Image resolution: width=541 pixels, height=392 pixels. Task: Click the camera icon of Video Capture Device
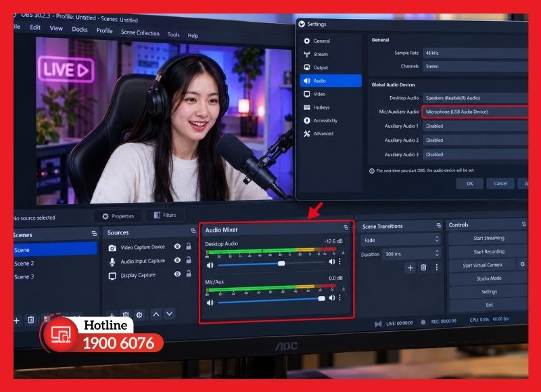pos(112,248)
